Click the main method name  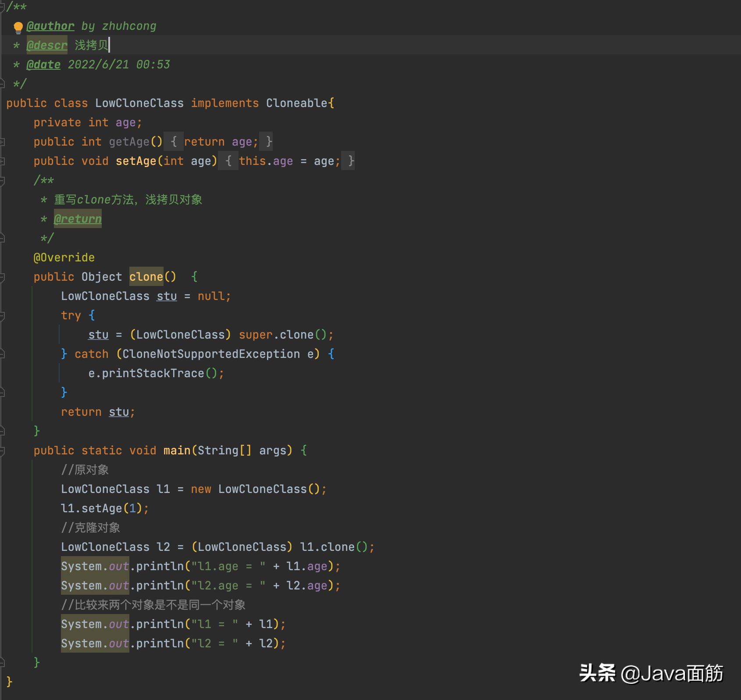point(177,450)
